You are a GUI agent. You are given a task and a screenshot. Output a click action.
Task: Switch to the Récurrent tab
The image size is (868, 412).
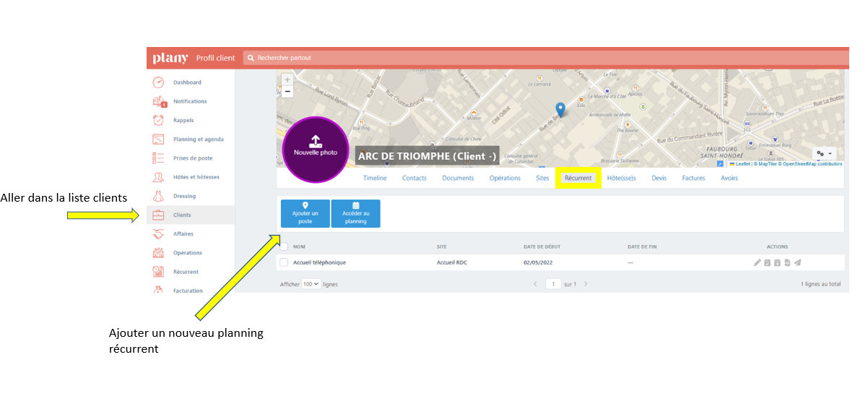click(x=578, y=178)
